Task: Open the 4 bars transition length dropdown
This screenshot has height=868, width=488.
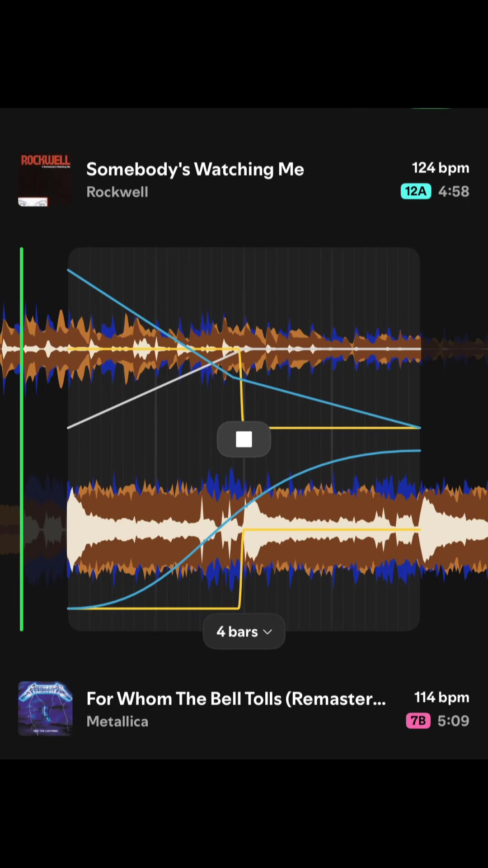Action: click(x=244, y=632)
